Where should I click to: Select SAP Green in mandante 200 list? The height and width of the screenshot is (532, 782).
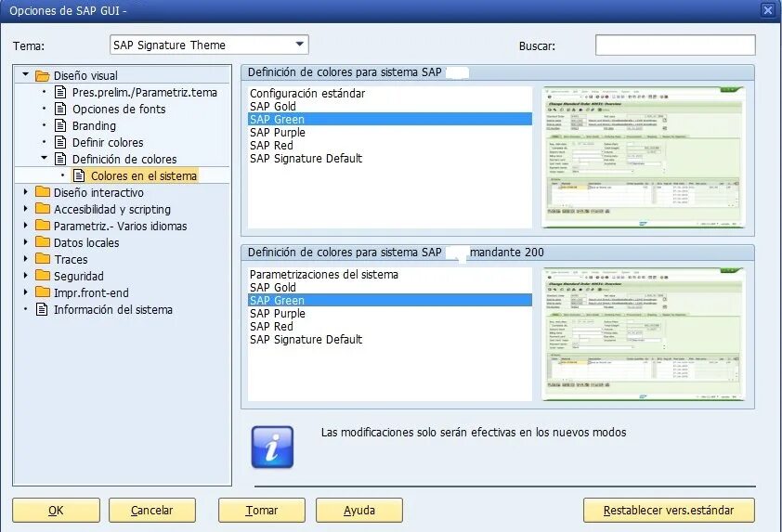pos(390,300)
